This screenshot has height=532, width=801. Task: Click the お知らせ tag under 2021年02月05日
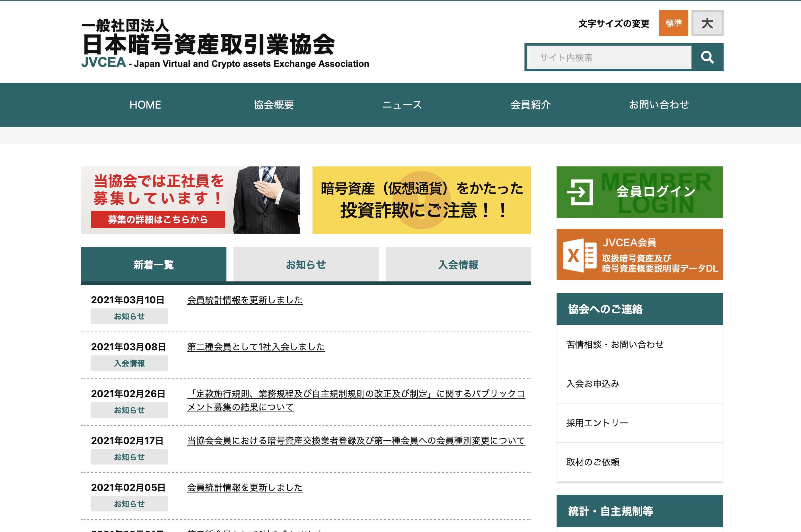(129, 504)
